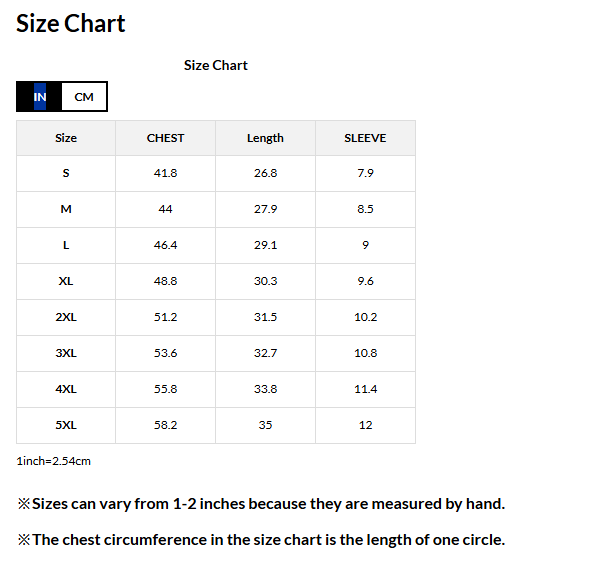Select the SLEEVE column header
Screen dimensions: 601x570
tap(365, 138)
